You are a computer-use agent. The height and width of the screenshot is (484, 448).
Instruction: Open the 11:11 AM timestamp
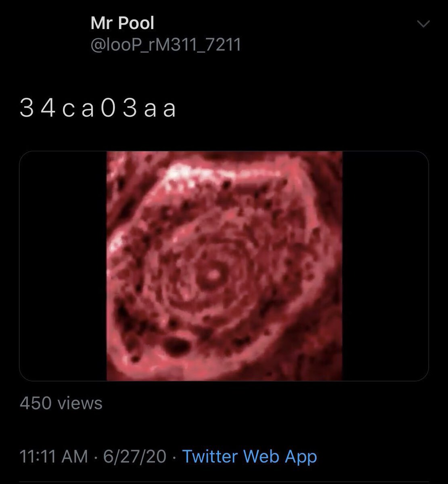coord(54,457)
